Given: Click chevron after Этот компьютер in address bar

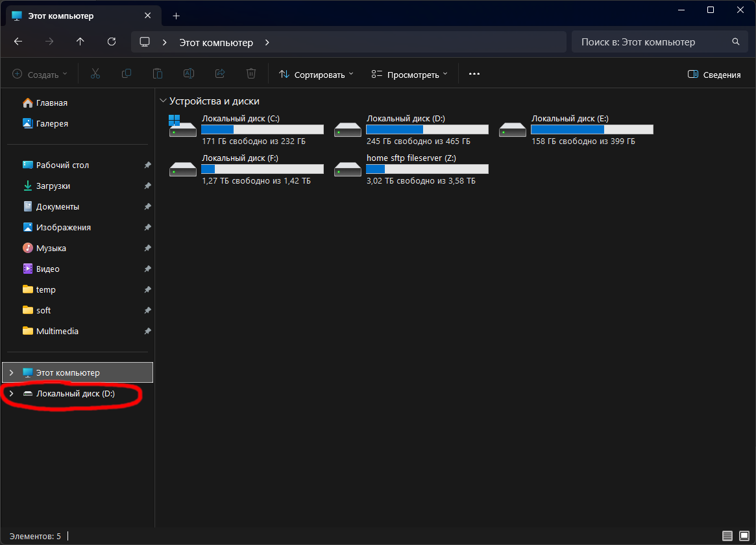Looking at the screenshot, I should (267, 42).
